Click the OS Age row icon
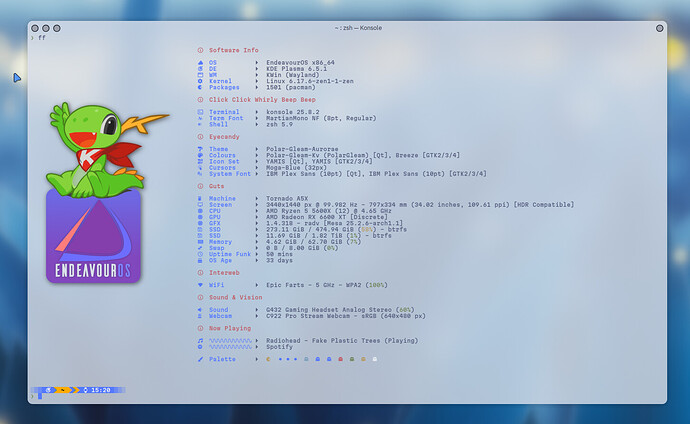 coord(200,260)
